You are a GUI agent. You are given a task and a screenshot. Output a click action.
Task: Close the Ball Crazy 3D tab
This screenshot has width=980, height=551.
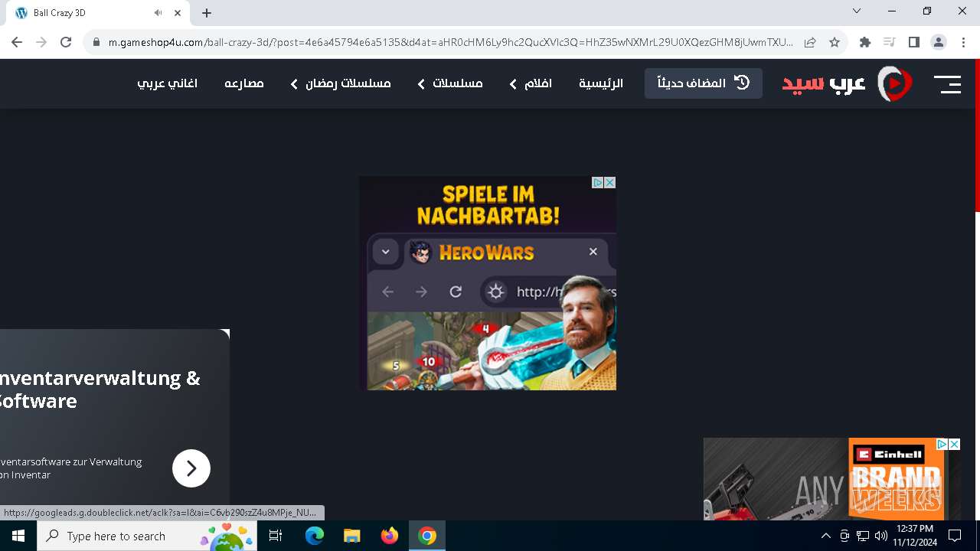[178, 13]
